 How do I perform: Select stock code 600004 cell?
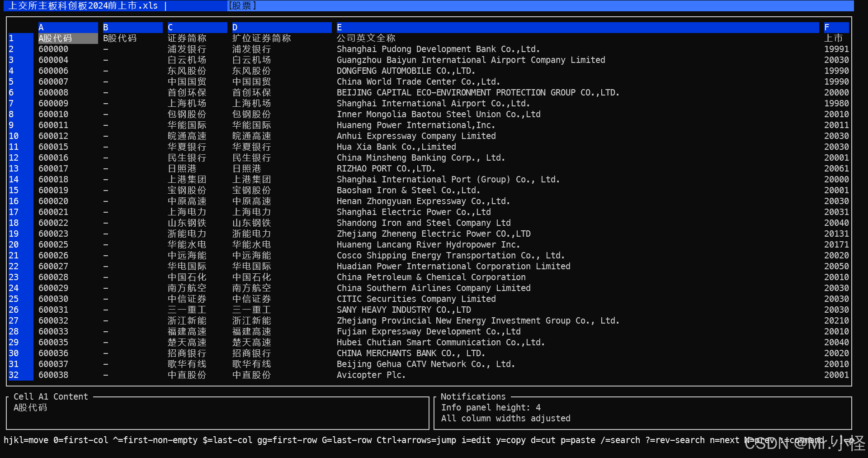(x=53, y=60)
